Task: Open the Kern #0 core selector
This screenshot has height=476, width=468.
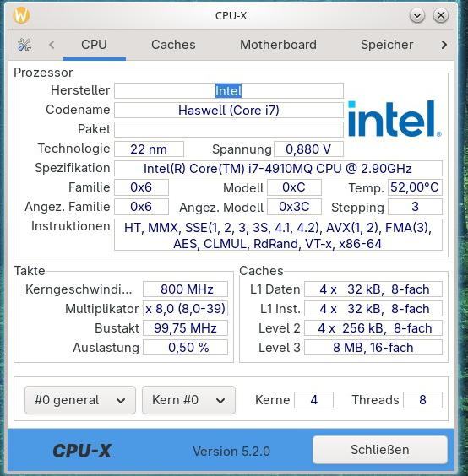Action: [188, 400]
